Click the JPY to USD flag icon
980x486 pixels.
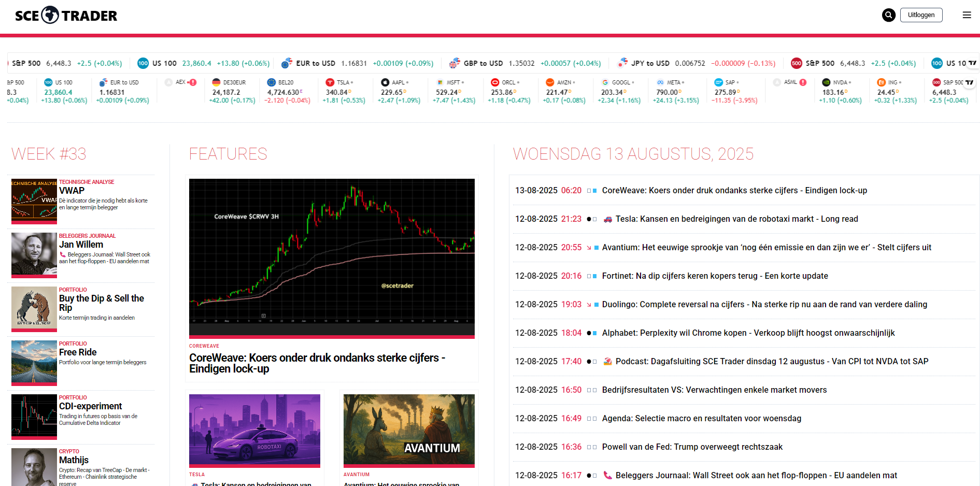click(x=622, y=63)
